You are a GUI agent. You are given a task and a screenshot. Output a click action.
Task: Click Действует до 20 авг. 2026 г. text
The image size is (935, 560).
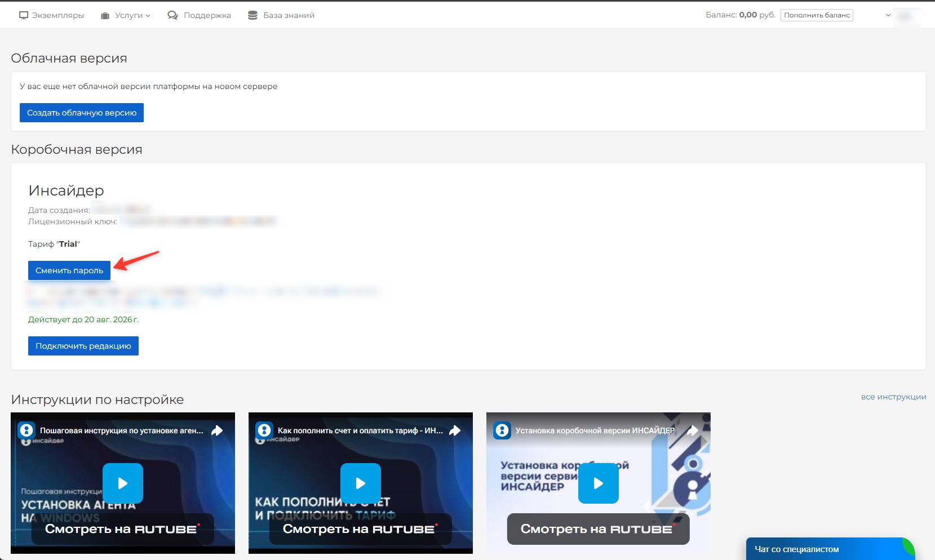[x=83, y=319]
